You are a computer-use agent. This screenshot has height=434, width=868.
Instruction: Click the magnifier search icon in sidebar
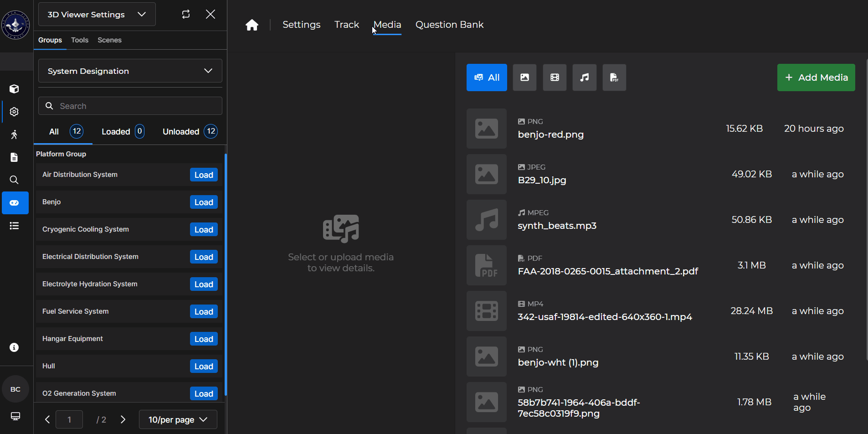(14, 180)
